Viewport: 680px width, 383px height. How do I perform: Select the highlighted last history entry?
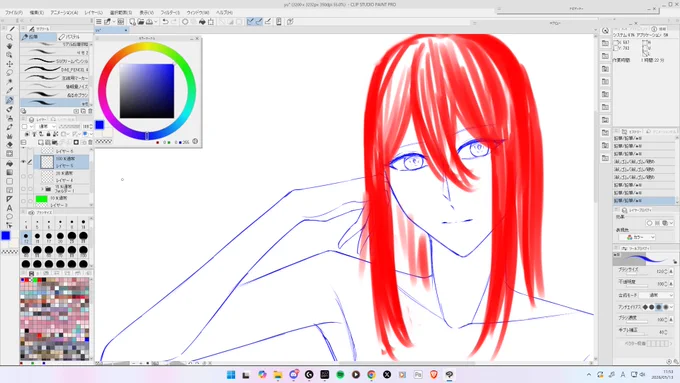coord(644,201)
